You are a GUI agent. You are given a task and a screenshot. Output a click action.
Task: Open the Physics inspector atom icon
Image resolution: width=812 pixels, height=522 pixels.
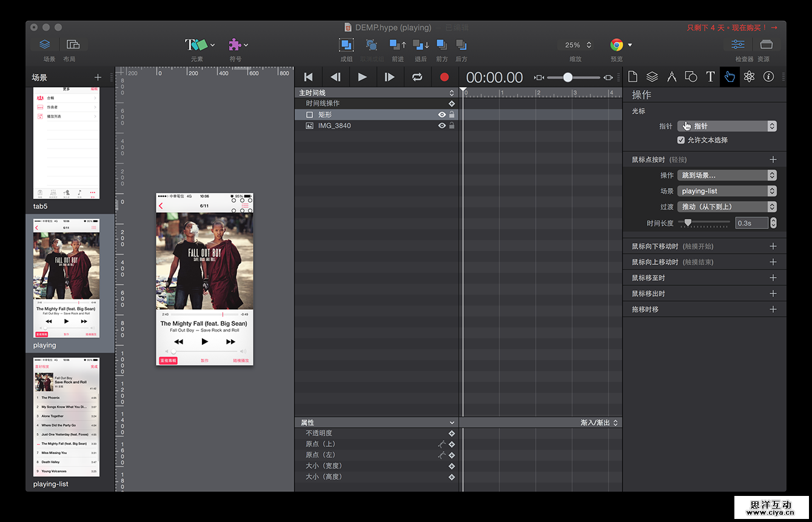(x=749, y=76)
